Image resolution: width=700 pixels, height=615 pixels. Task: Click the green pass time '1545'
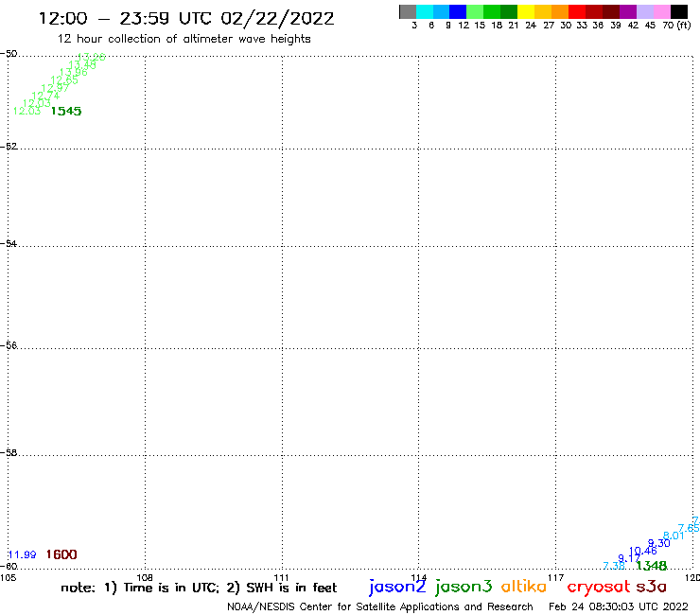pos(66,112)
